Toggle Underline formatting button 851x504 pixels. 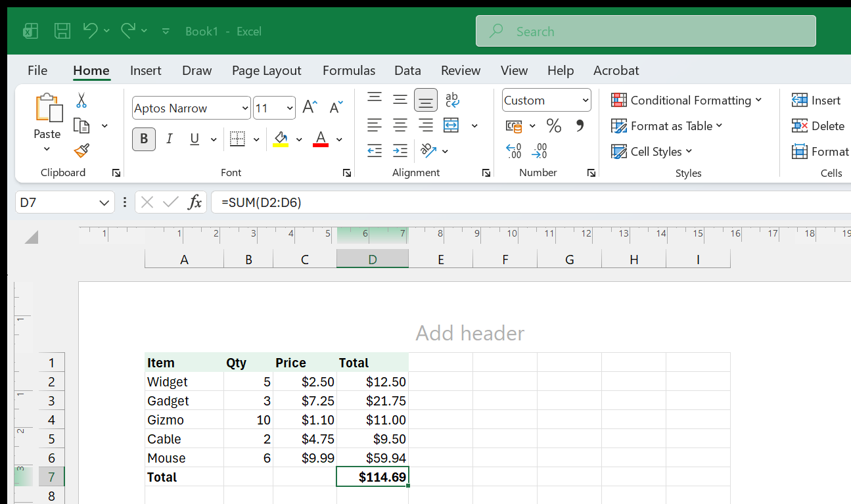[195, 139]
